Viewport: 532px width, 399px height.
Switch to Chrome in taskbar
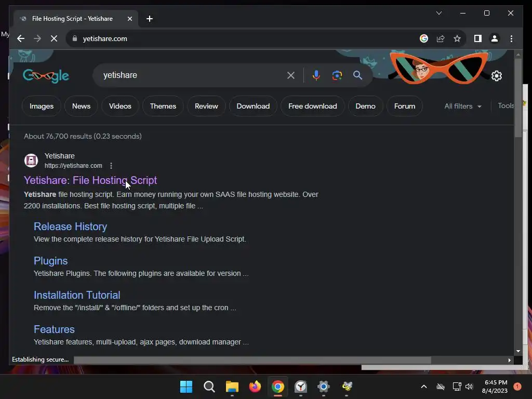pyautogui.click(x=278, y=387)
